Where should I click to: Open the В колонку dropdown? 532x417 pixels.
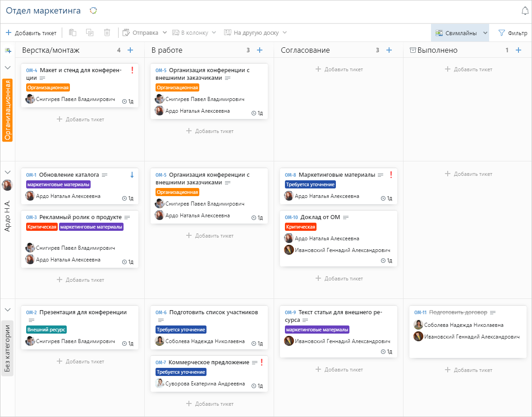194,32
